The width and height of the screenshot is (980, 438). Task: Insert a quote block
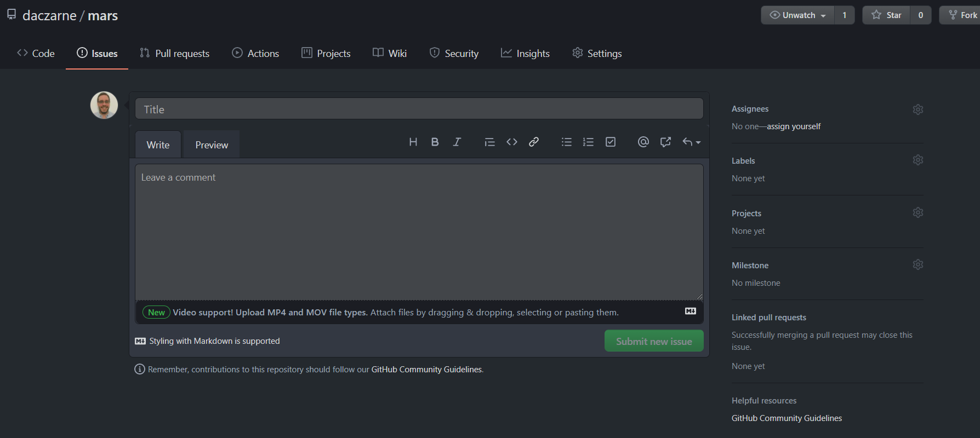tap(489, 142)
